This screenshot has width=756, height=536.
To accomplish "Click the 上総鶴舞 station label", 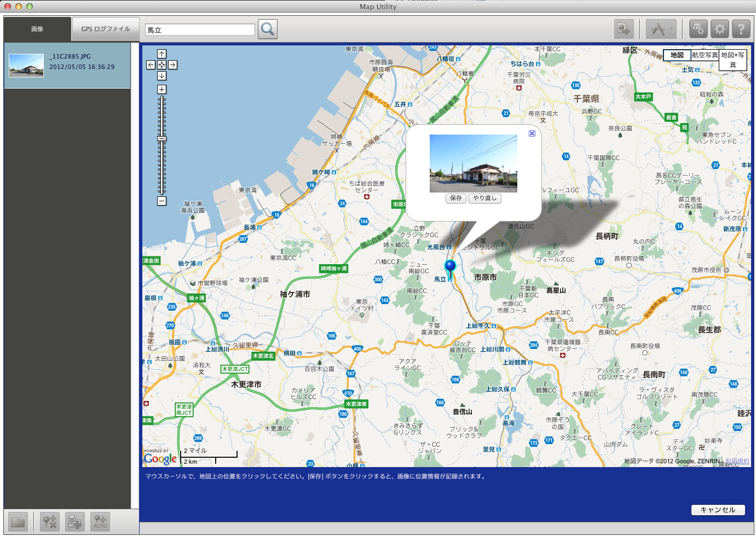I will pyautogui.click(x=515, y=362).
